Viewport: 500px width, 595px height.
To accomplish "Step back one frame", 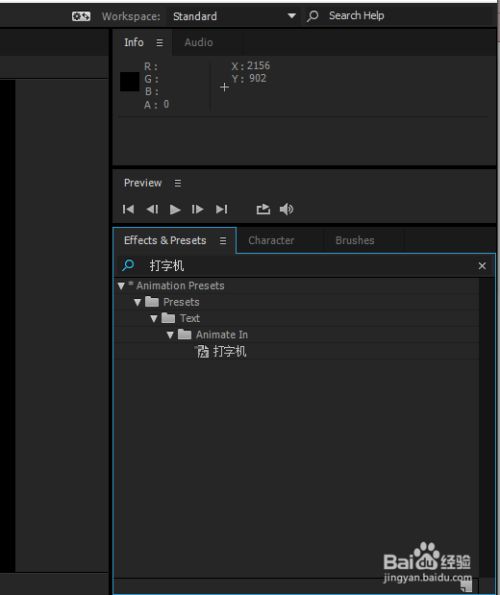I will (x=152, y=209).
